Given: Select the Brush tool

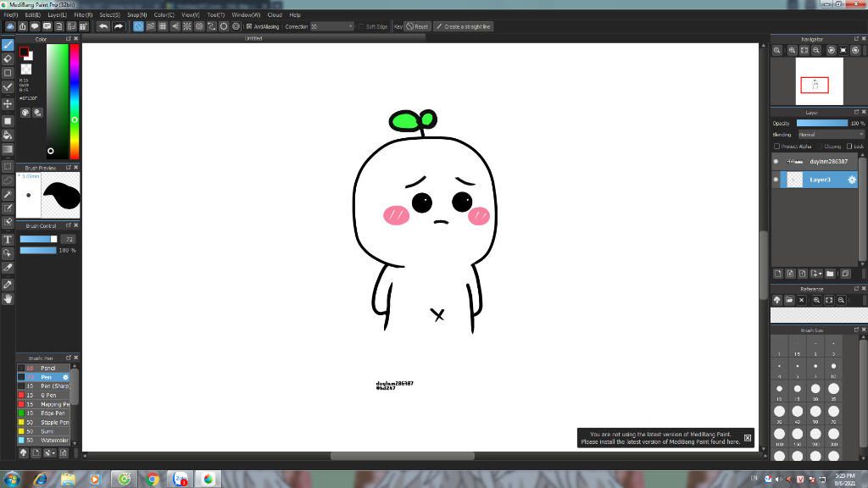Looking at the screenshot, I should 8,45.
